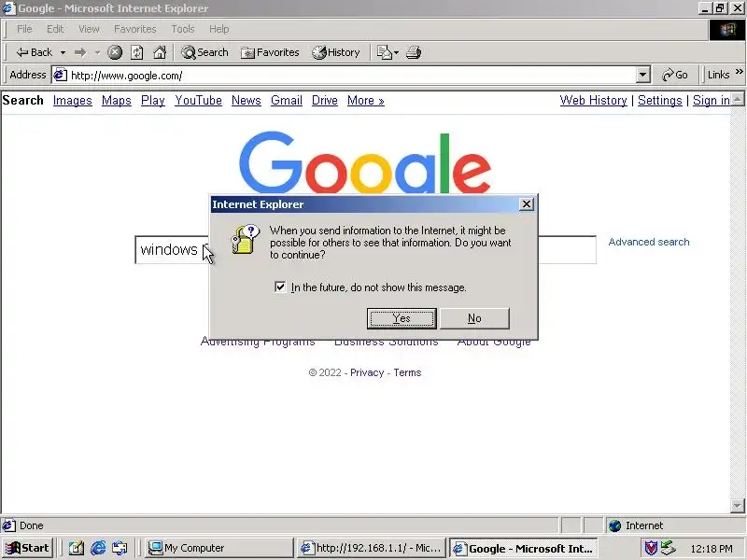747x560 pixels.
Task: Switch to the http://192.168.1.1/ taskbar window
Action: [371, 548]
